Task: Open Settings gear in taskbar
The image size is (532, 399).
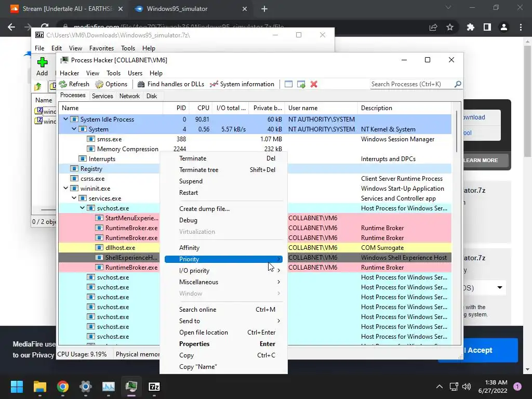Action: [x=86, y=387]
